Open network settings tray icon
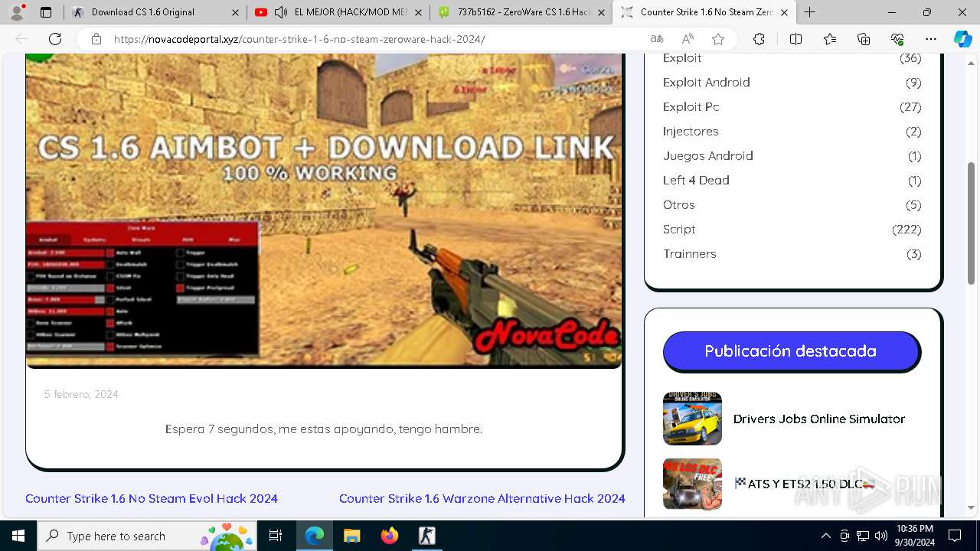Screen dimensions: 980x551 863,536
